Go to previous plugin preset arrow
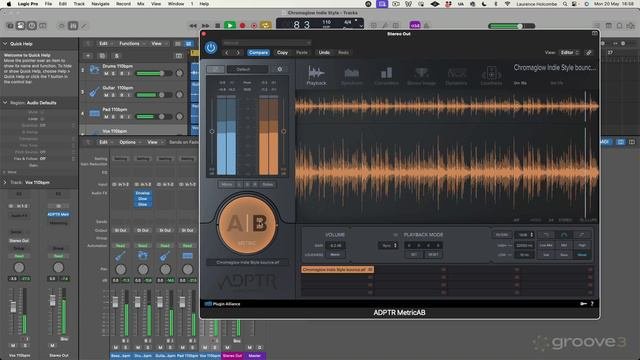 click(227, 53)
